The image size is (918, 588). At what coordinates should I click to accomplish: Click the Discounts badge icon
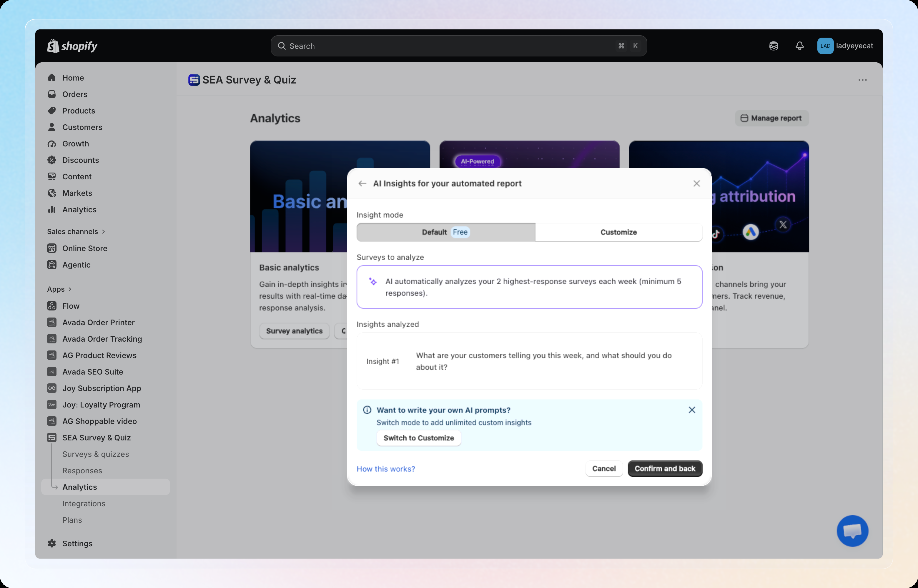[x=52, y=160]
